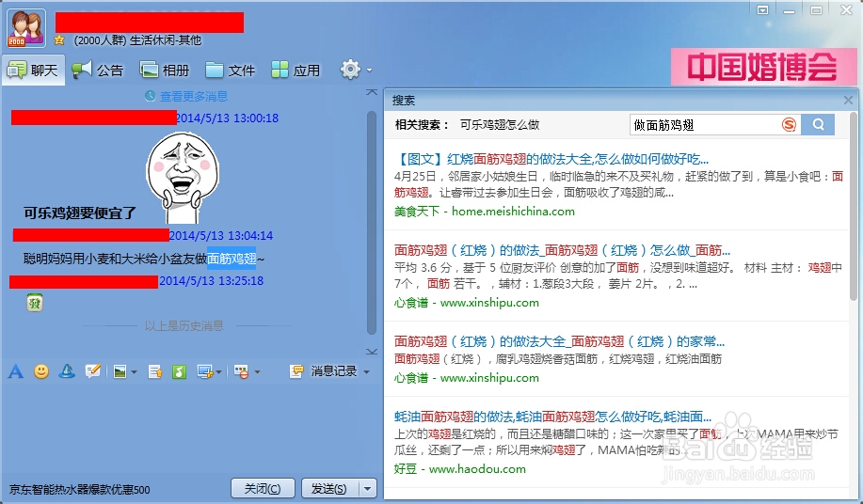Open result 面筋鸡翅(红烧)的做法大全 家常

tap(559, 342)
